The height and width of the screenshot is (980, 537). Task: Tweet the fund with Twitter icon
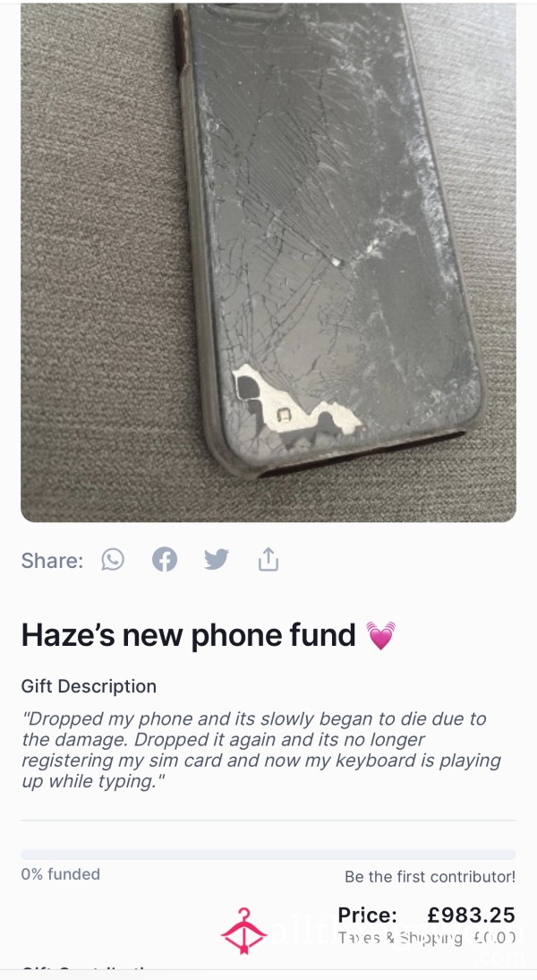(x=217, y=559)
